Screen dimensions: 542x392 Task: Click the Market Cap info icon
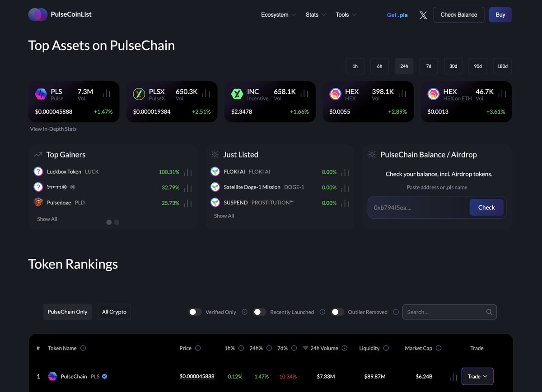point(439,348)
